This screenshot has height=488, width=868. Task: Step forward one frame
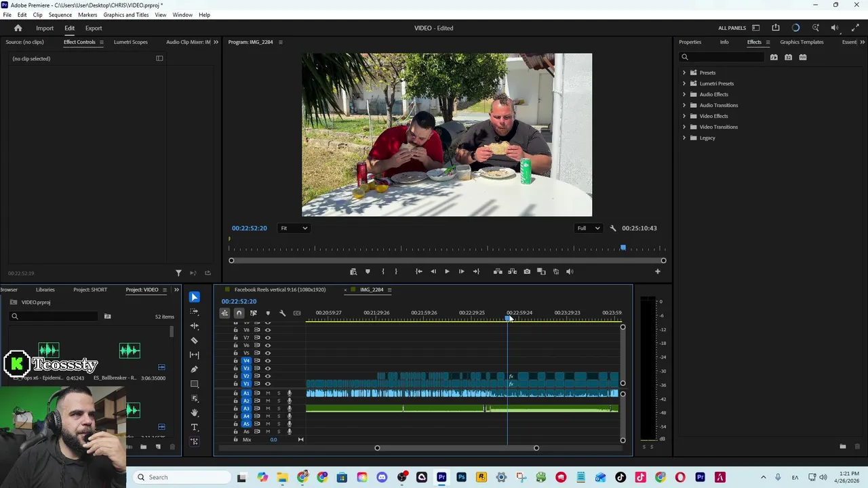[x=461, y=271]
